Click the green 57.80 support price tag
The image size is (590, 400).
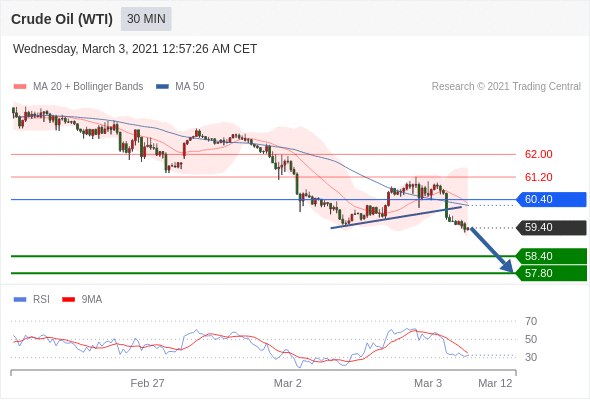pyautogui.click(x=550, y=273)
